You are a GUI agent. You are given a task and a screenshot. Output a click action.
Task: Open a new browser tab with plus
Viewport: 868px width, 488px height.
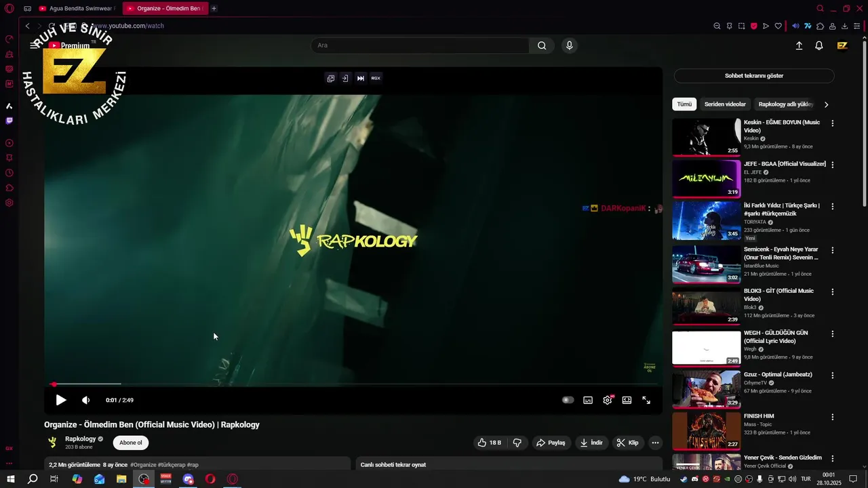click(214, 9)
